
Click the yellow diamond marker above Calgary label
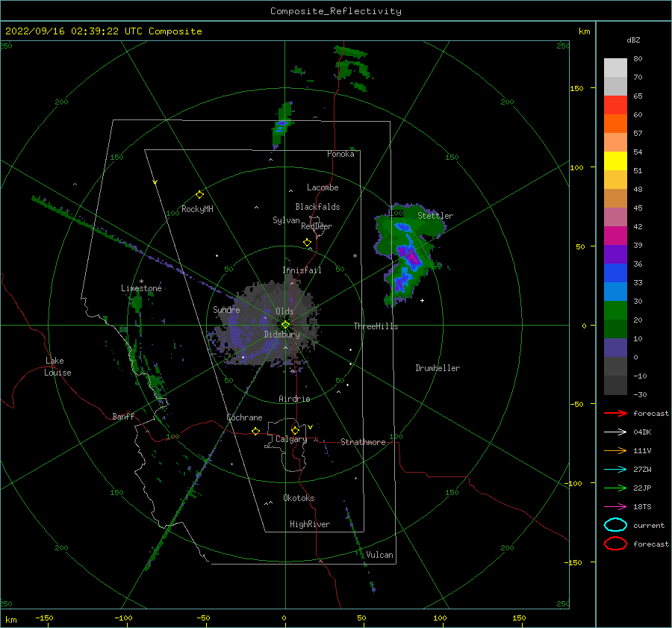coord(295,430)
